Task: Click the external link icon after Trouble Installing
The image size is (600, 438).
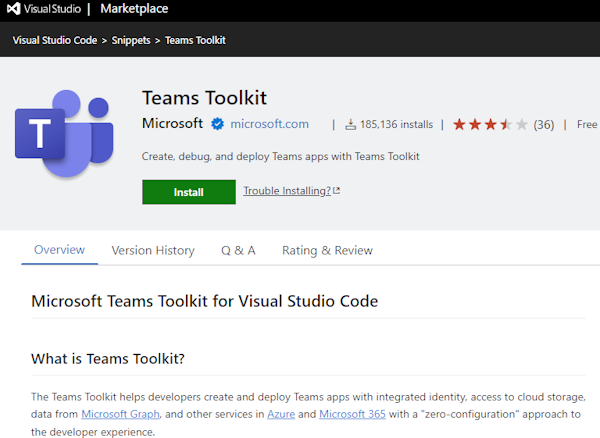Action: [336, 191]
